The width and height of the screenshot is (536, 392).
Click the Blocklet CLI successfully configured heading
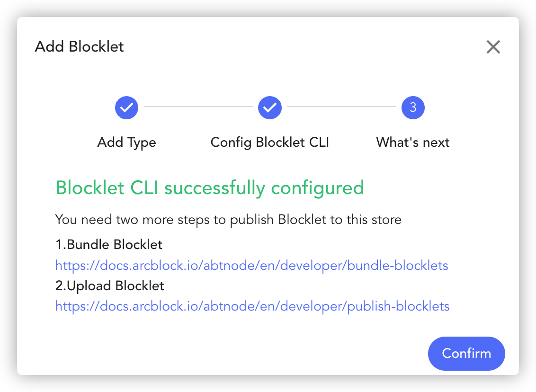point(210,188)
